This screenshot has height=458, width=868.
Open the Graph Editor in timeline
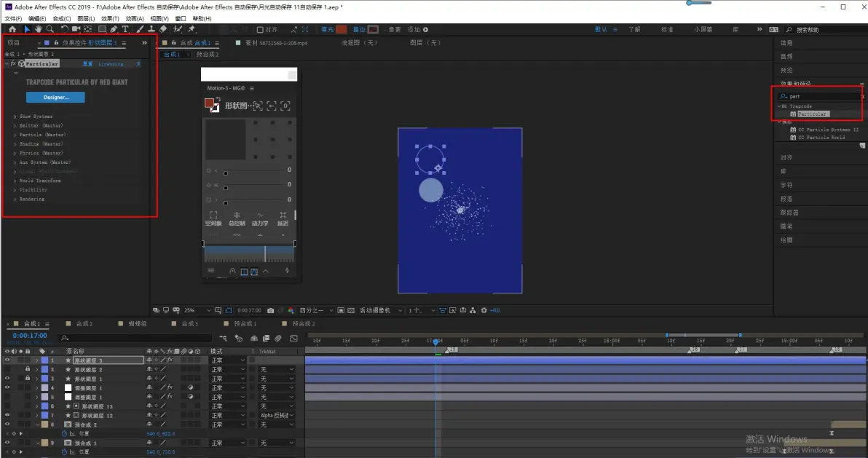point(294,338)
